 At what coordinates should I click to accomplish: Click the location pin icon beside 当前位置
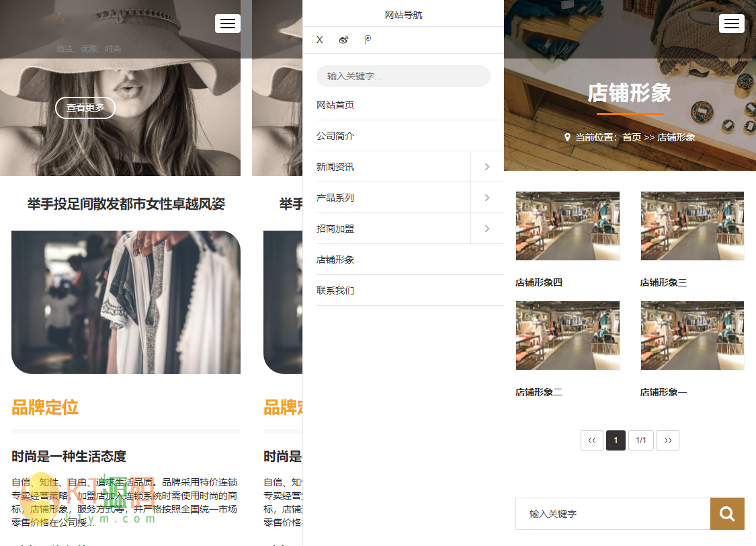pyautogui.click(x=567, y=137)
